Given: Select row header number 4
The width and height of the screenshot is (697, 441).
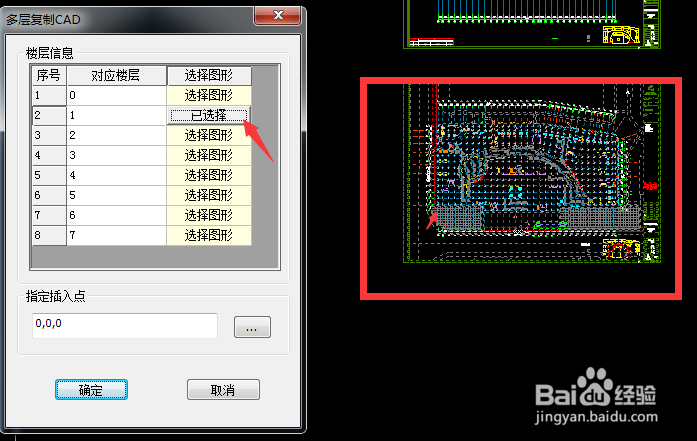Looking at the screenshot, I should coord(49,155).
